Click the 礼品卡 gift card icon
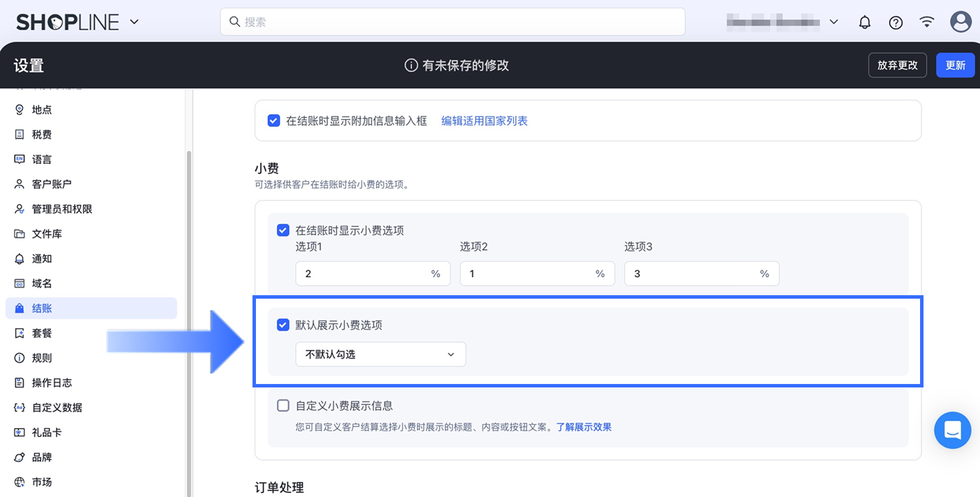This screenshot has width=980, height=497. [x=20, y=432]
